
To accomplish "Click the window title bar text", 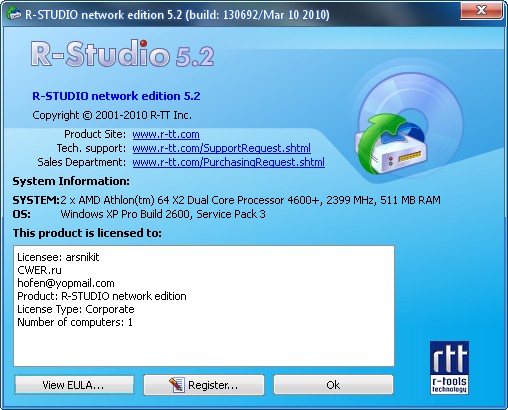I will pos(177,15).
